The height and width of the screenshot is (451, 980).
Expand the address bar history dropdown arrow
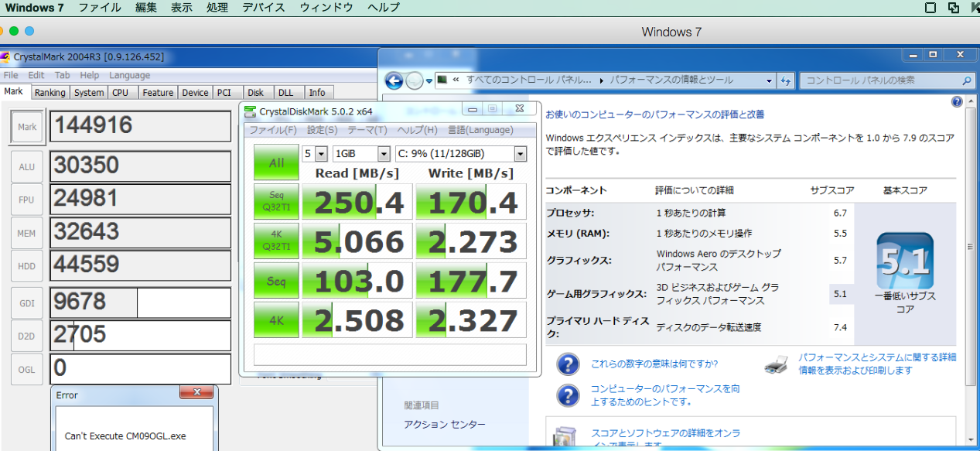tap(769, 80)
